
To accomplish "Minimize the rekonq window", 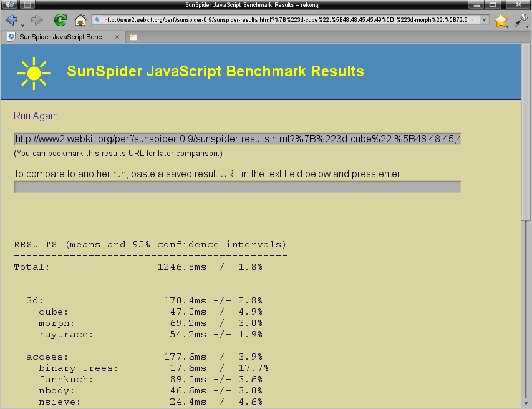I will (x=476, y=4).
